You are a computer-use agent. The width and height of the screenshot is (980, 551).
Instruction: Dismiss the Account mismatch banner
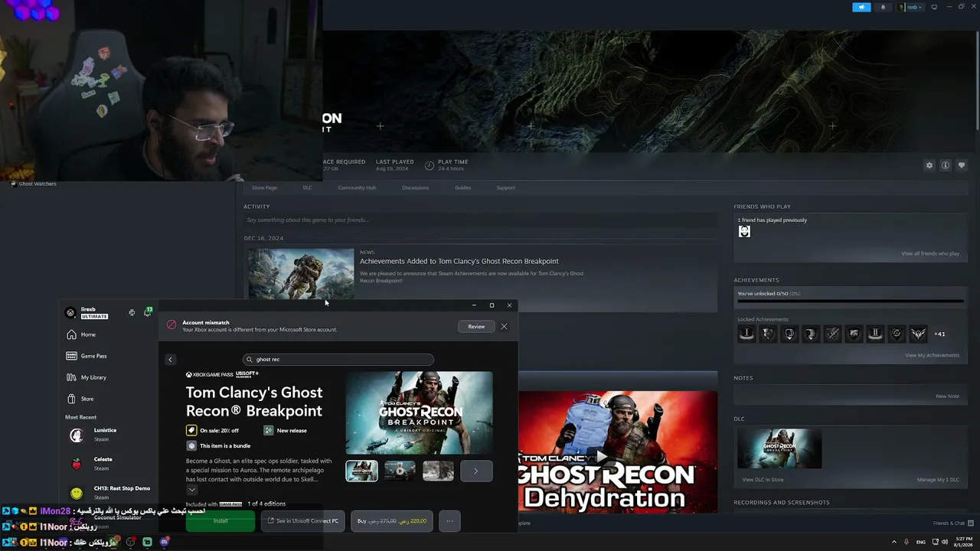tap(504, 327)
